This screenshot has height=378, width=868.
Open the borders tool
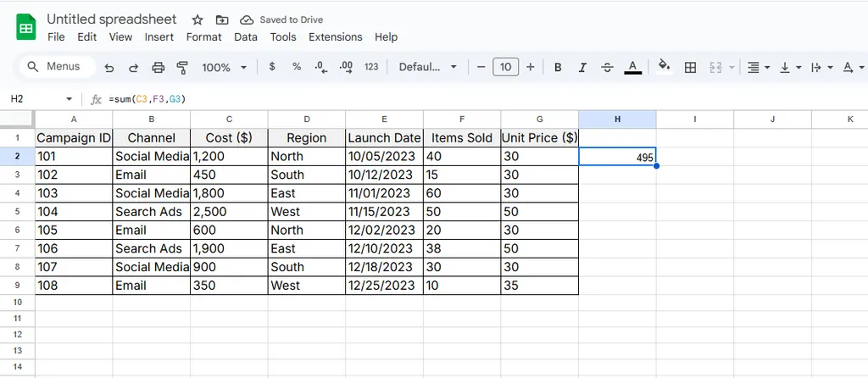pyautogui.click(x=690, y=67)
